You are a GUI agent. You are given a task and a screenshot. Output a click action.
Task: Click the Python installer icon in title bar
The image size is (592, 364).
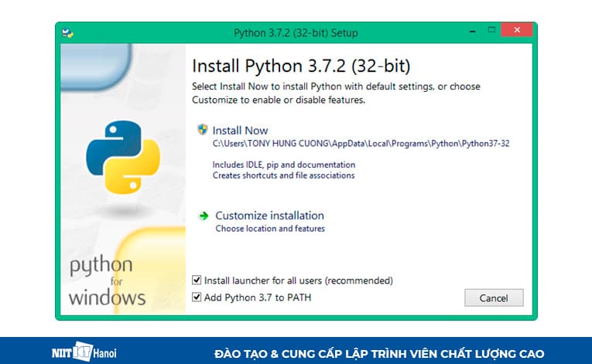[x=67, y=32]
